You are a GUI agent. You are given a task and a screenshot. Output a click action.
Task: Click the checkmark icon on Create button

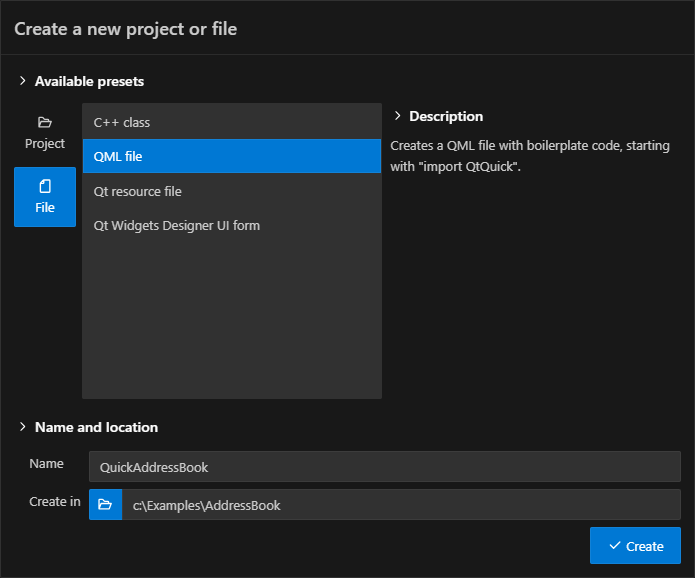(x=614, y=546)
